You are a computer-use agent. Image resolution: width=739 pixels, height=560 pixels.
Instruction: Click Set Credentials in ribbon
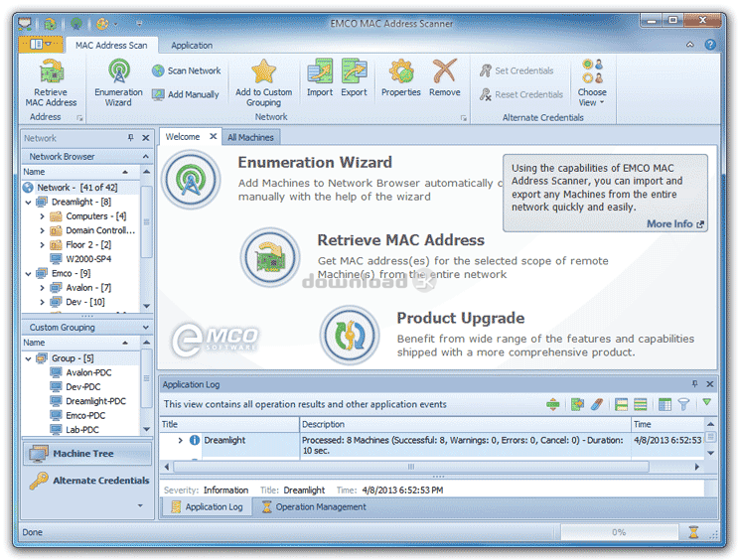click(x=517, y=70)
